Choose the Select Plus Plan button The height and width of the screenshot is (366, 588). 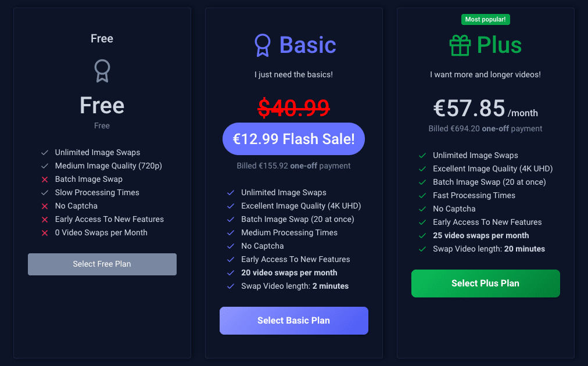coord(485,284)
